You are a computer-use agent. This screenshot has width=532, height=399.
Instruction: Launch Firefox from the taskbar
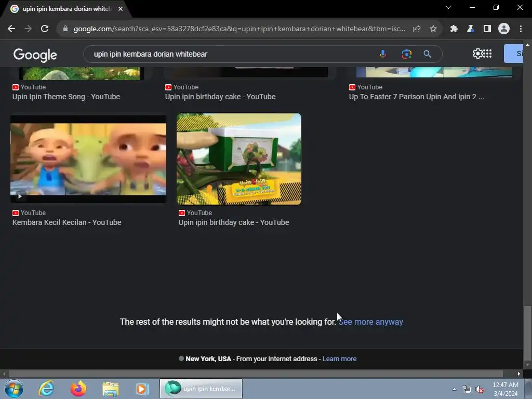tap(78, 389)
